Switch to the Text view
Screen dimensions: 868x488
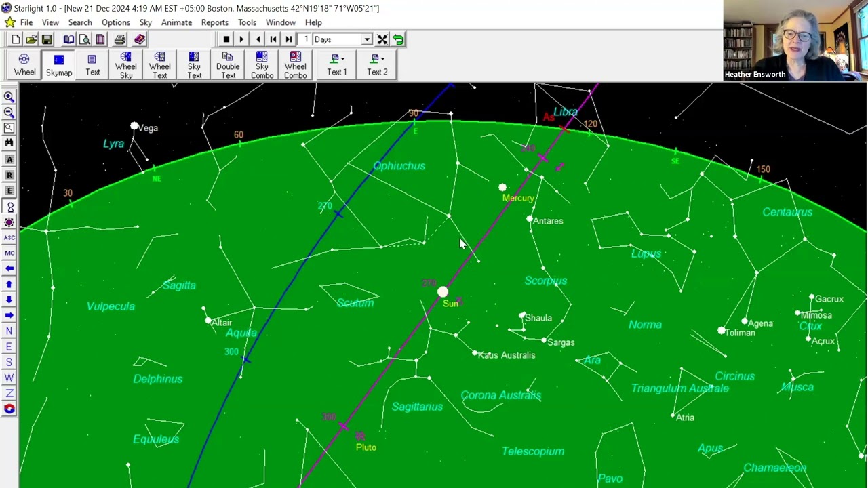tap(92, 65)
